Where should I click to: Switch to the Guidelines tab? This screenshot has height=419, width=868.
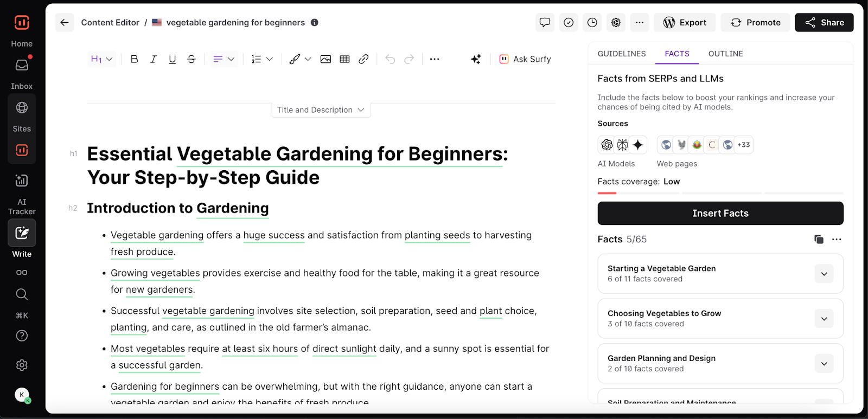pyautogui.click(x=622, y=54)
